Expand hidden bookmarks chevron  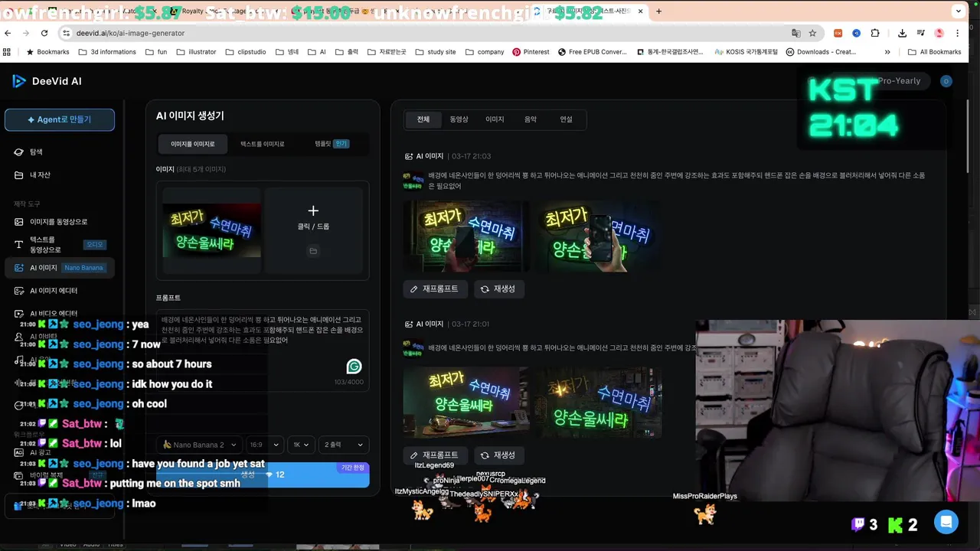(x=887, y=52)
